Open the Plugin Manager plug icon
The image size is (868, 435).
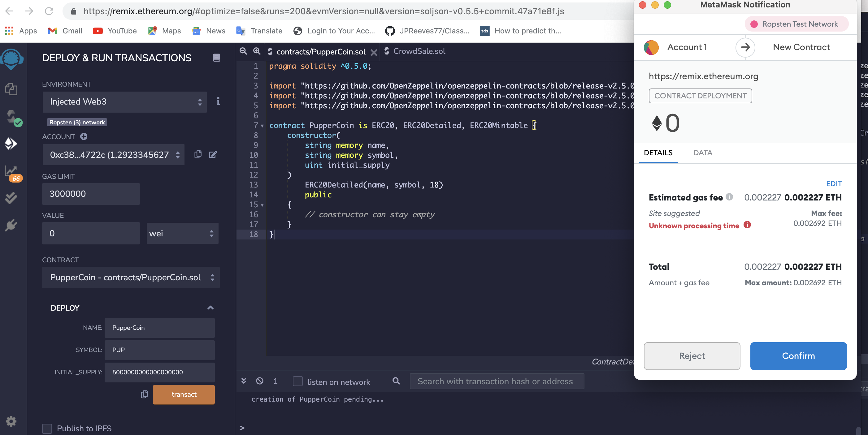point(11,225)
